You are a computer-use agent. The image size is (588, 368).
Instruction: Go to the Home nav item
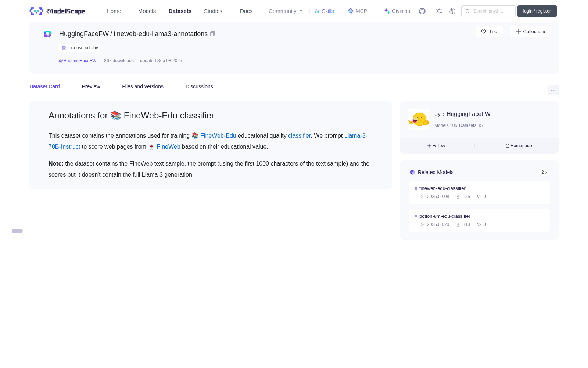click(x=114, y=11)
